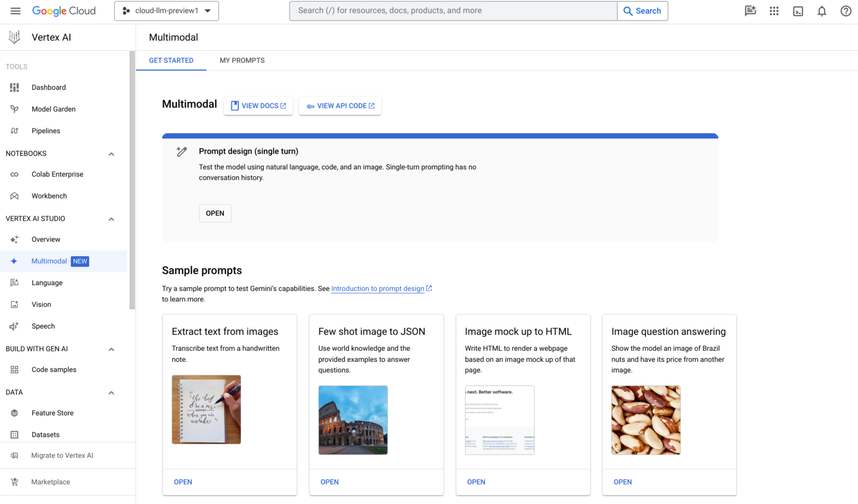
Task: Send feedback using the feedback icon
Action: [750, 11]
